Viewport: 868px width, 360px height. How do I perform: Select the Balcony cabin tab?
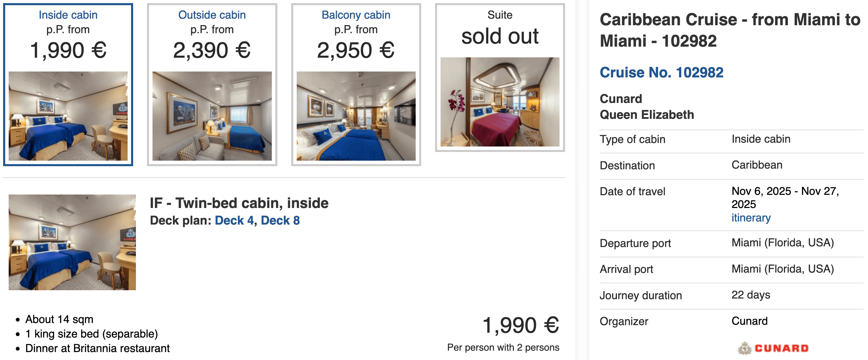356,15
